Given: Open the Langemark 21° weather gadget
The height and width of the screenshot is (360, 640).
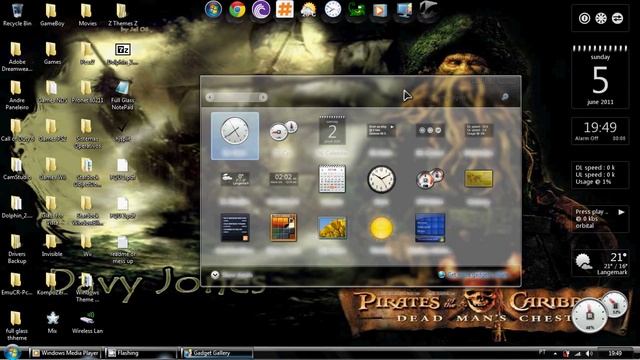Looking at the screenshot, I should point(600,263).
